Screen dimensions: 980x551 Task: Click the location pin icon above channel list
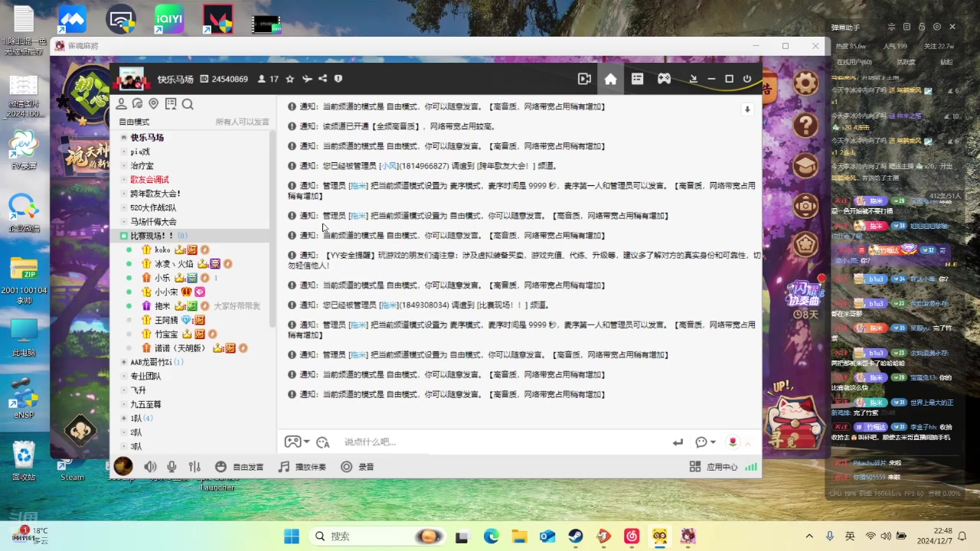click(154, 104)
